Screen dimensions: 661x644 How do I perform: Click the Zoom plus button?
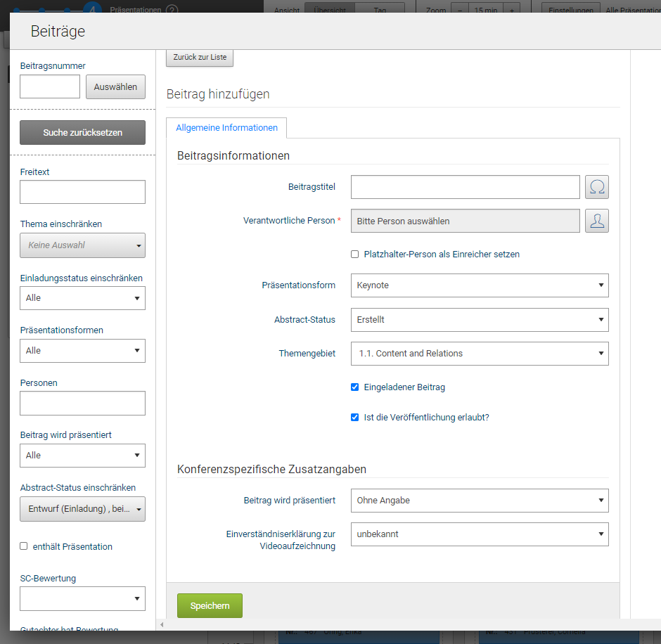pyautogui.click(x=511, y=11)
